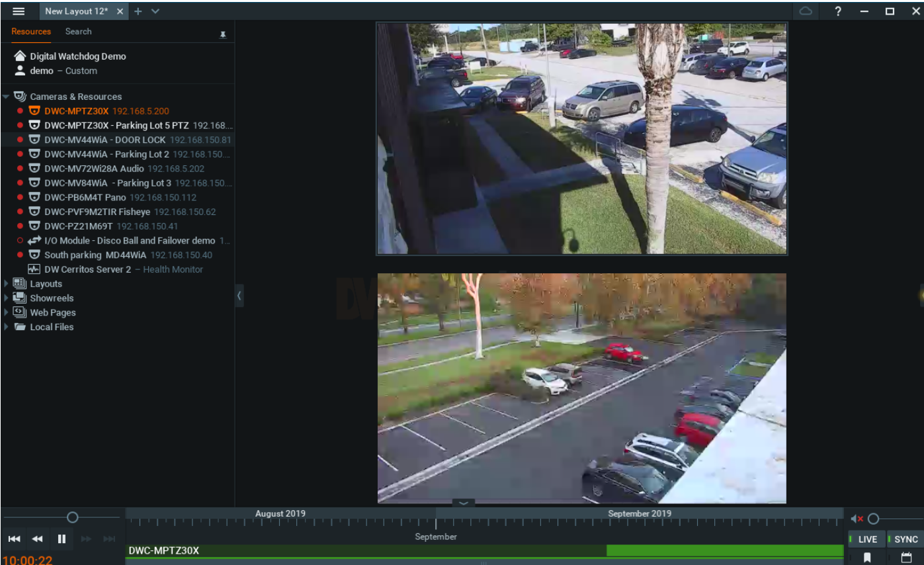The image size is (924, 565).
Task: Click the cloud connection icon
Action: [x=806, y=11]
